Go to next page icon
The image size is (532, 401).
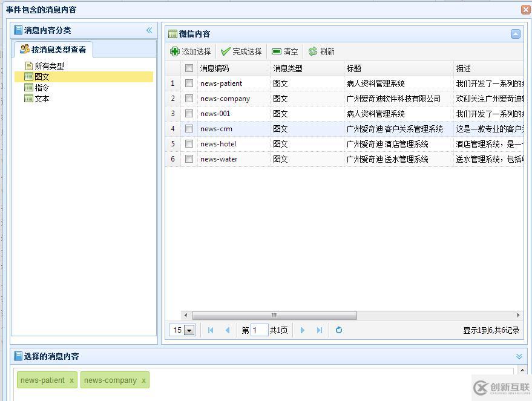[302, 330]
